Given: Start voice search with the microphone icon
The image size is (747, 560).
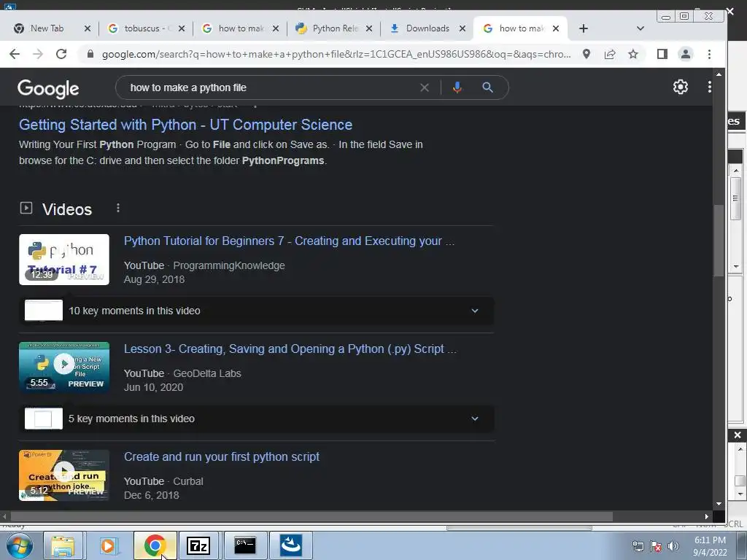Looking at the screenshot, I should [457, 87].
